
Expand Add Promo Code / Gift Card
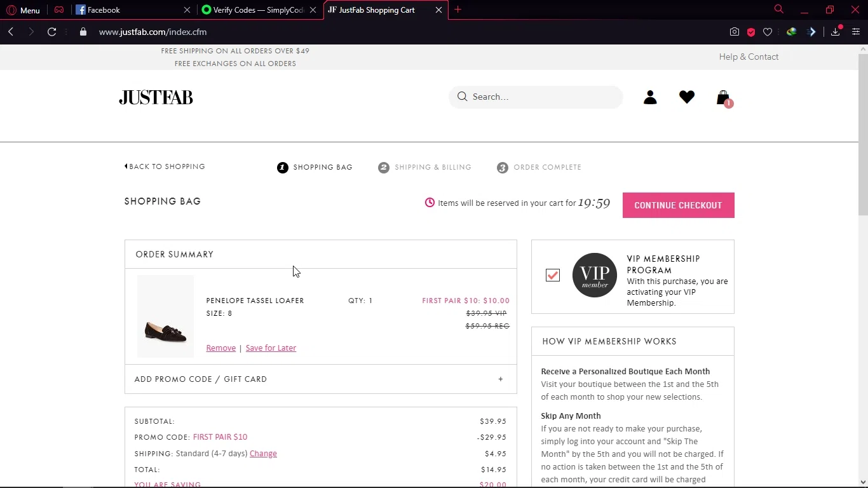(x=321, y=379)
